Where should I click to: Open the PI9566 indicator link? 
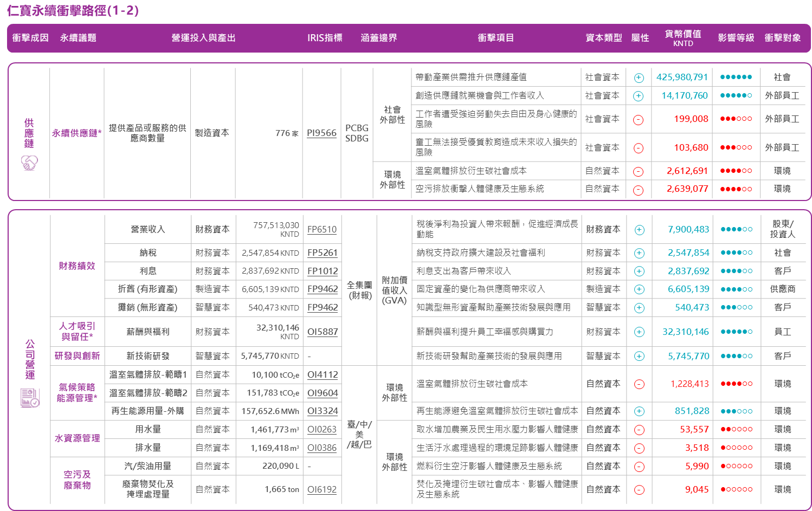(x=321, y=133)
